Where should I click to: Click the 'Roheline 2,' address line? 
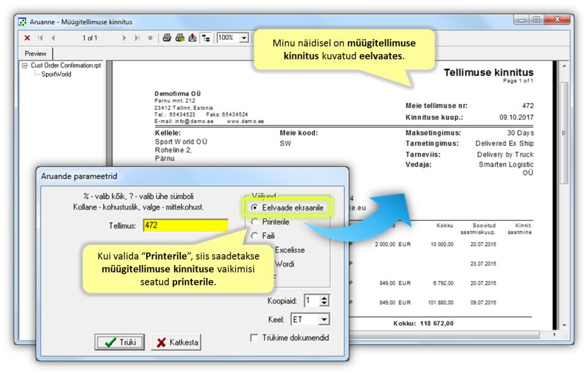(x=174, y=150)
